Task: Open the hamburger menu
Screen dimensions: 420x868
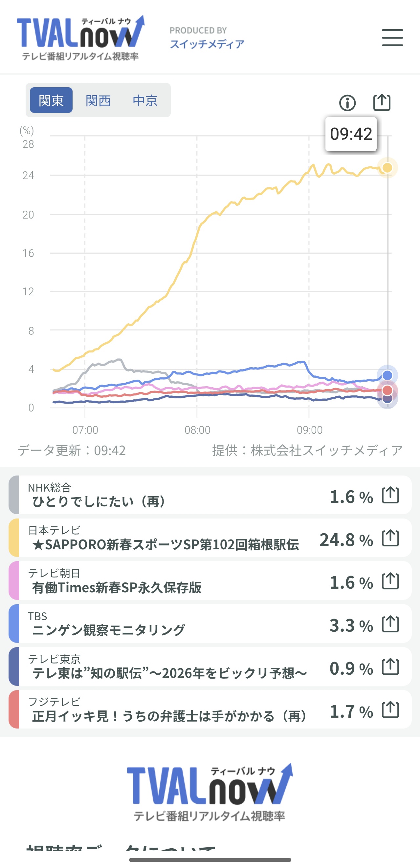Action: point(392,37)
